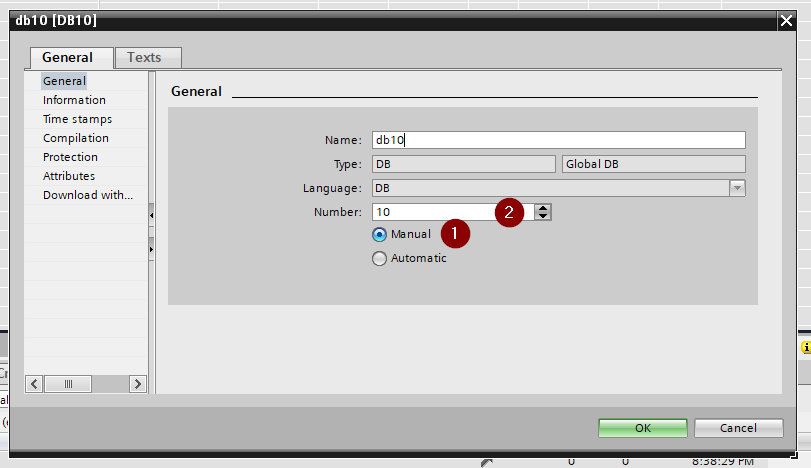Open the Texts tab
The height and width of the screenshot is (468, 811).
click(148, 57)
